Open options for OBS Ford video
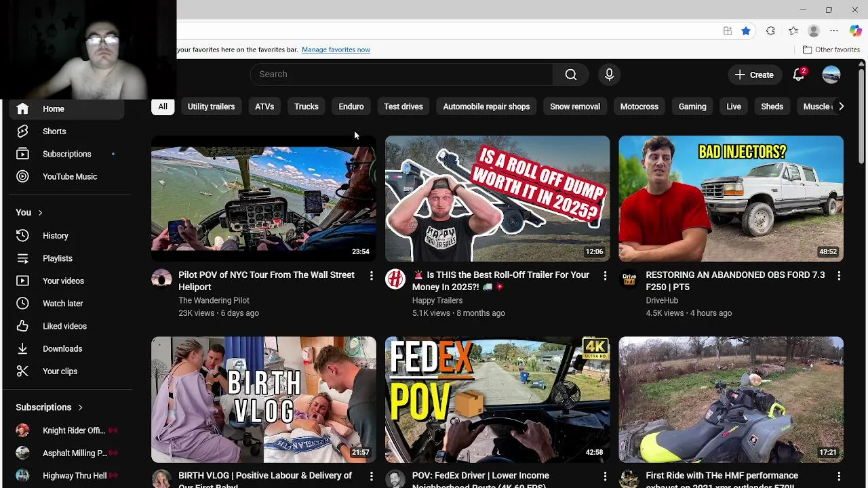Image resolution: width=868 pixels, height=488 pixels. 839,276
